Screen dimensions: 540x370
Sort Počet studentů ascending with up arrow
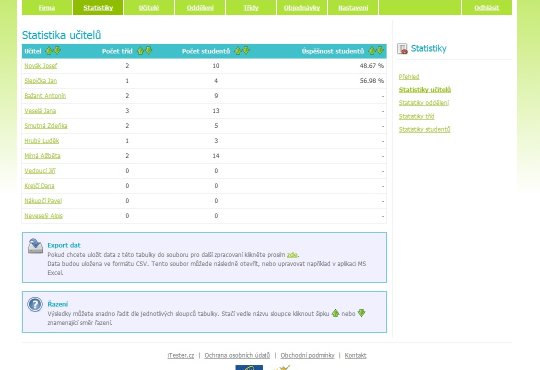coord(238,51)
